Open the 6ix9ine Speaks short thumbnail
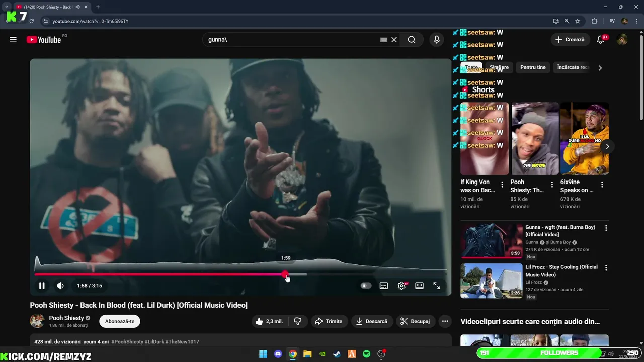 pyautogui.click(x=585, y=138)
